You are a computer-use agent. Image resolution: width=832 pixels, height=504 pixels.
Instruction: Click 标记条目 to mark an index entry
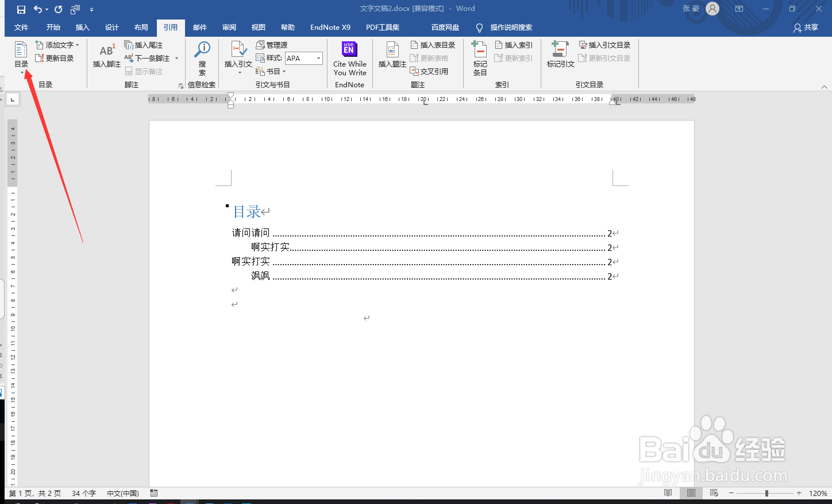(x=480, y=59)
